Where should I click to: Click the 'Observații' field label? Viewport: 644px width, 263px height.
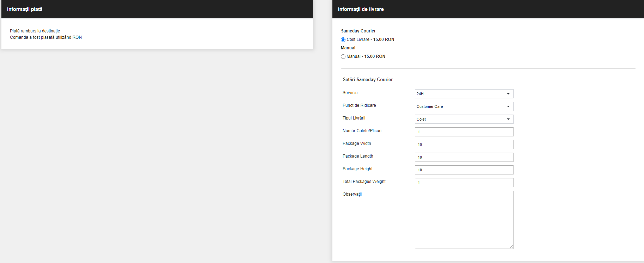[x=352, y=194]
